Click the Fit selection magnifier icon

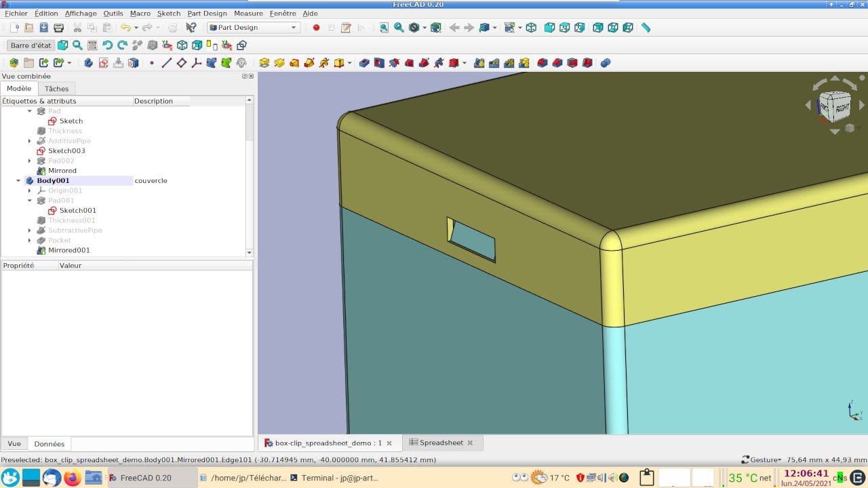[x=399, y=28]
